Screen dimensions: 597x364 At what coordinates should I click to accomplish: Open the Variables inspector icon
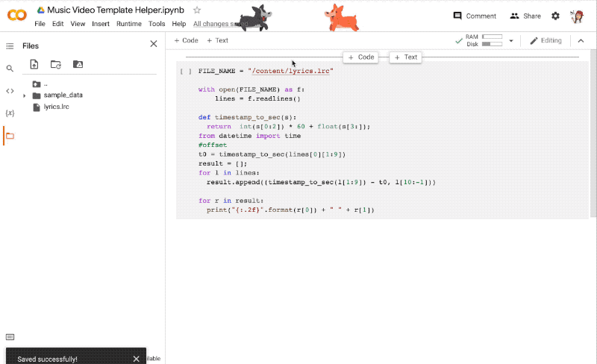[10, 113]
